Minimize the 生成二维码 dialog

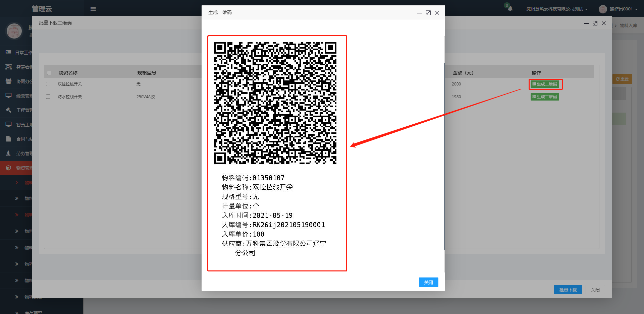click(x=419, y=13)
